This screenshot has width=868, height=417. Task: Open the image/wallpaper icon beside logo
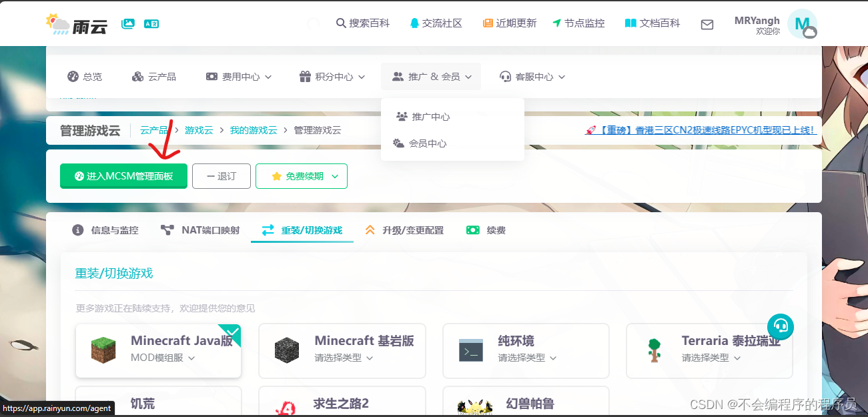point(128,23)
